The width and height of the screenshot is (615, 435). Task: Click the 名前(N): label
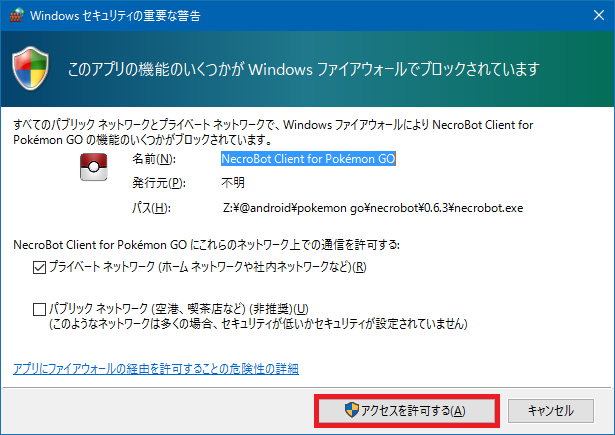click(x=154, y=159)
